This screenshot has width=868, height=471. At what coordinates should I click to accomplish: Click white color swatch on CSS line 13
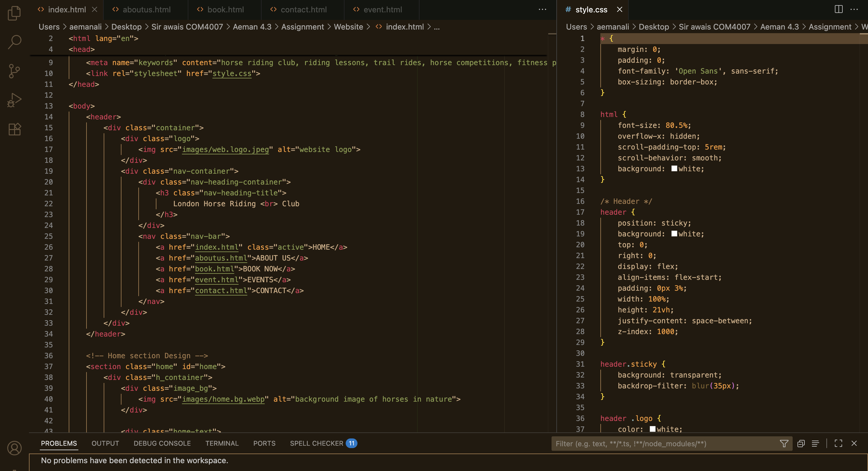click(x=674, y=169)
